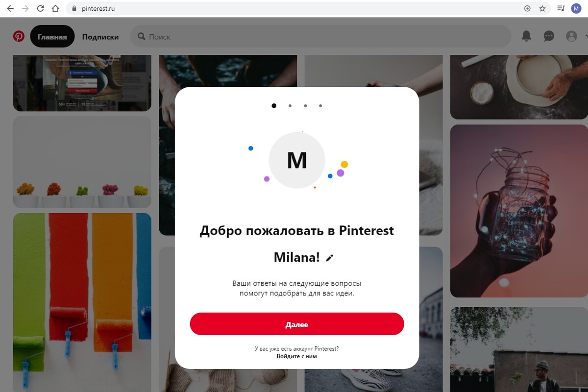
Task: Open the notifications bell
Action: click(526, 36)
